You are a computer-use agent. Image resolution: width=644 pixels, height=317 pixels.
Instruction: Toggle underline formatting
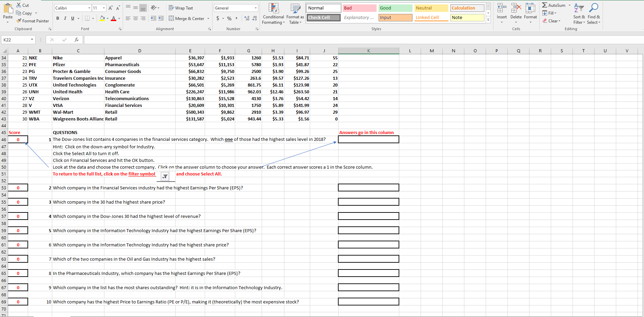(72, 18)
